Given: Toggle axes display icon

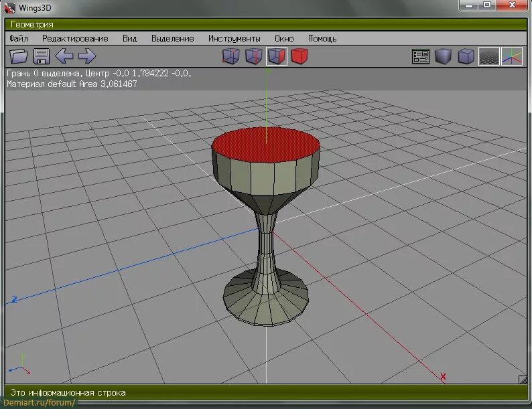Looking at the screenshot, I should [512, 56].
